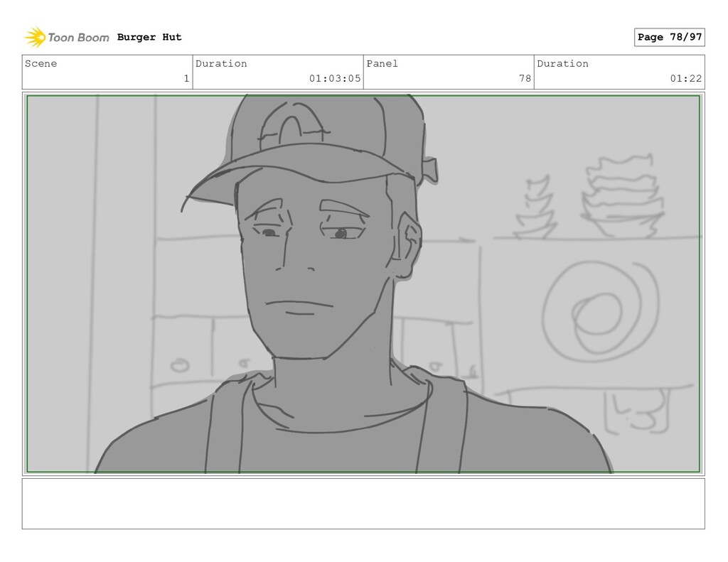The image size is (728, 562).
Task: Click the 'Page 78/97' page indicator
Action: [x=669, y=37]
